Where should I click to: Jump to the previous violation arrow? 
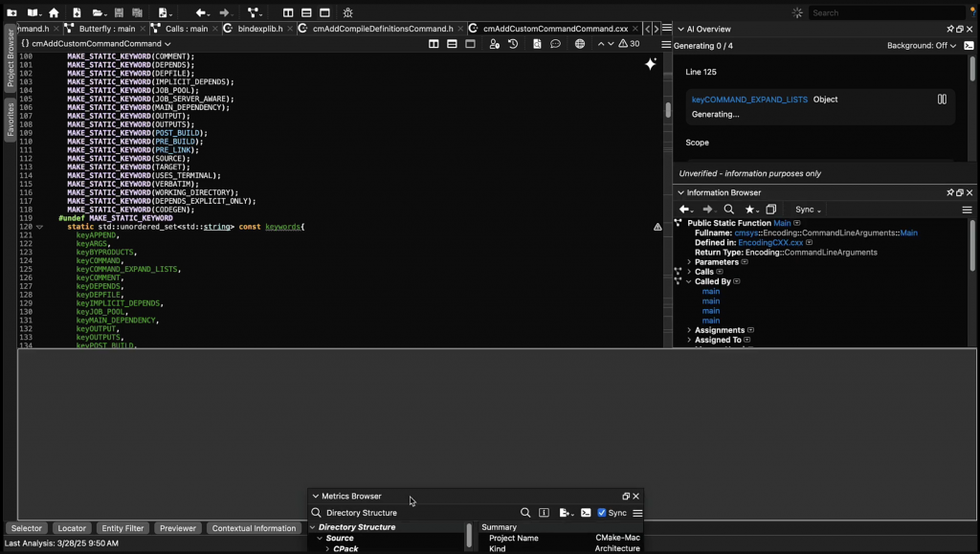coord(601,44)
